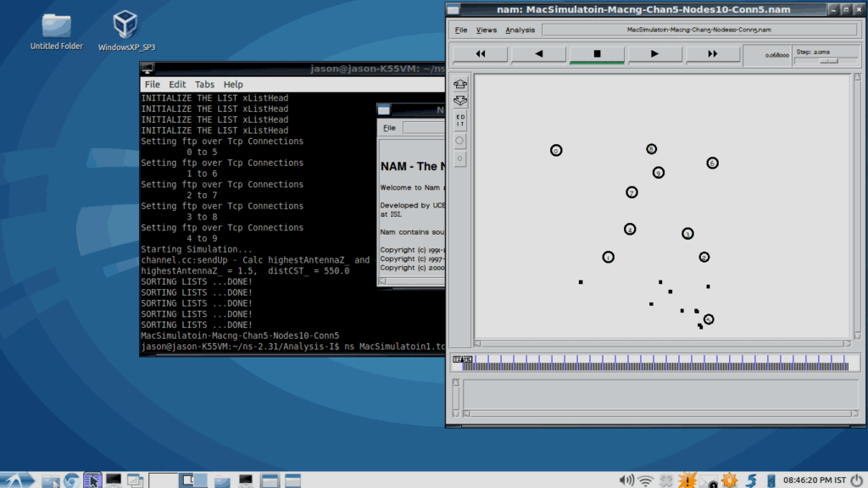This screenshot has height=488, width=868.
Task: Click the EDIT tool button in nam
Action: pos(460,120)
